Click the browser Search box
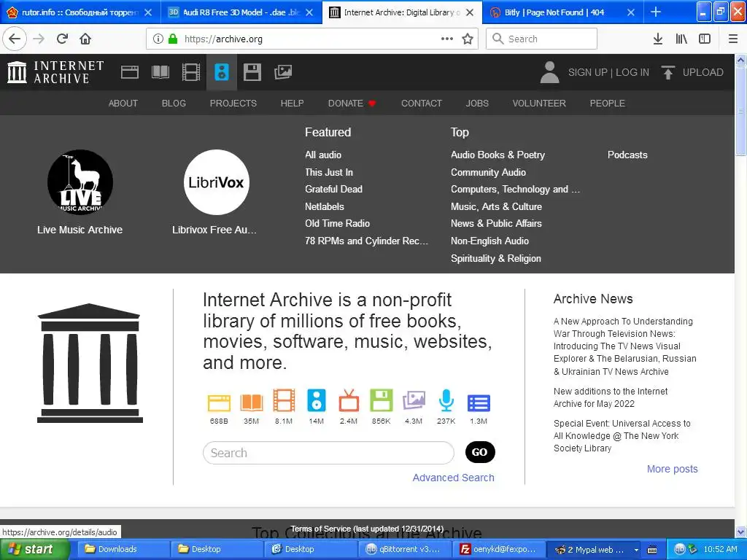 [x=542, y=39]
